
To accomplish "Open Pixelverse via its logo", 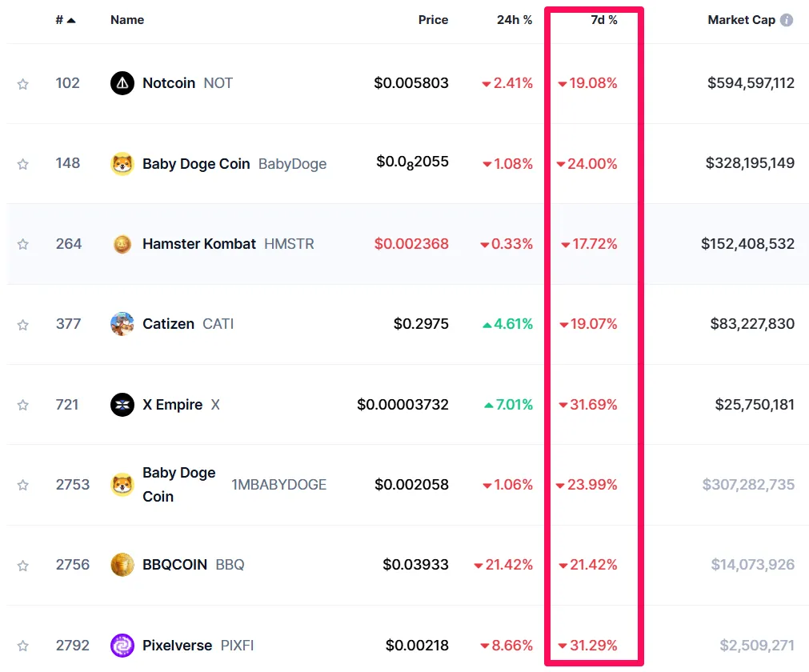I will (x=122, y=646).
